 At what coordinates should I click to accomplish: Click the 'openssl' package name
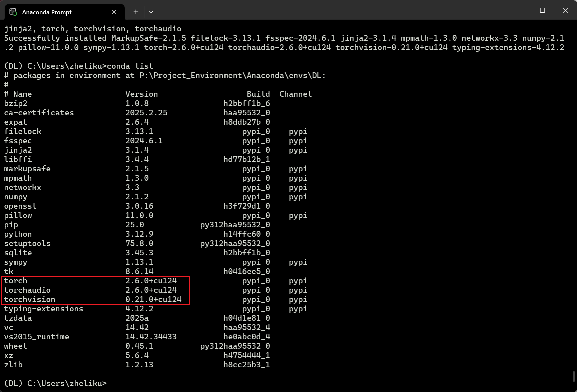pyautogui.click(x=20, y=206)
